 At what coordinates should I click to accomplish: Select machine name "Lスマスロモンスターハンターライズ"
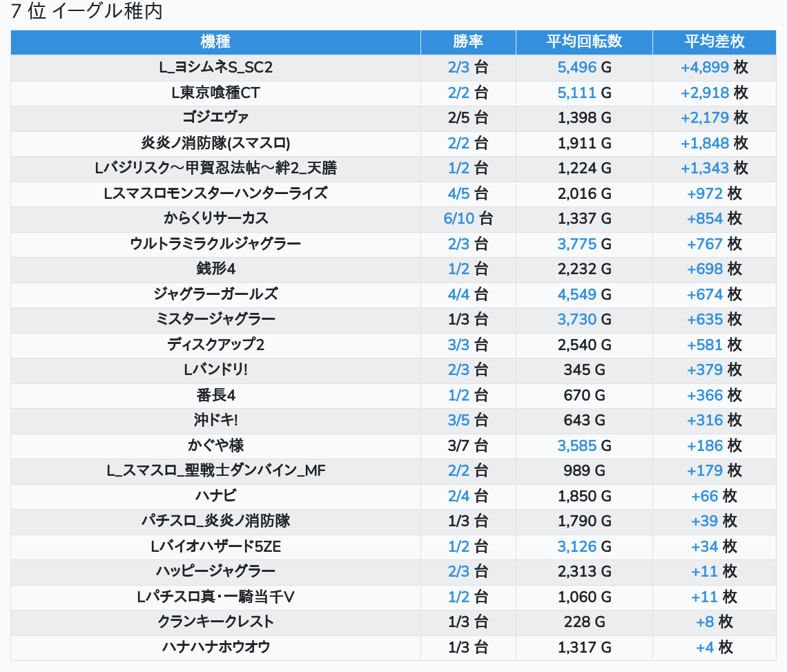215,193
